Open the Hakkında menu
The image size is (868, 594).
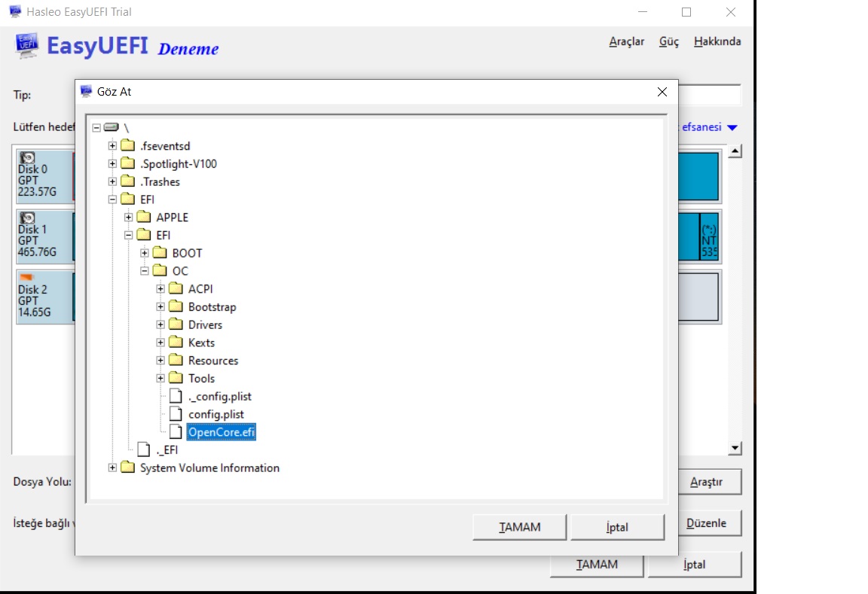[x=717, y=41]
